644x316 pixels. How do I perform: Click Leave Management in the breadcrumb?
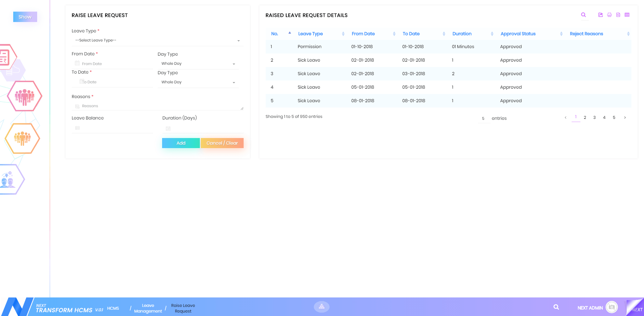pyautogui.click(x=148, y=308)
